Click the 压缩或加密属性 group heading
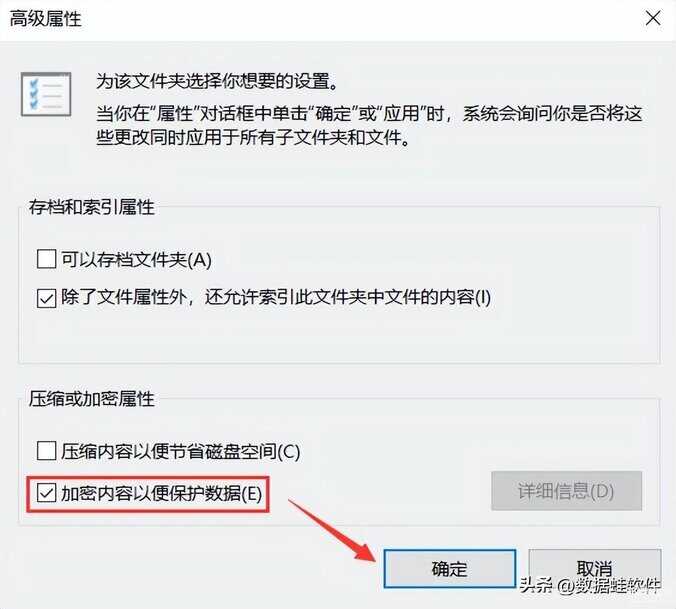 [92, 399]
